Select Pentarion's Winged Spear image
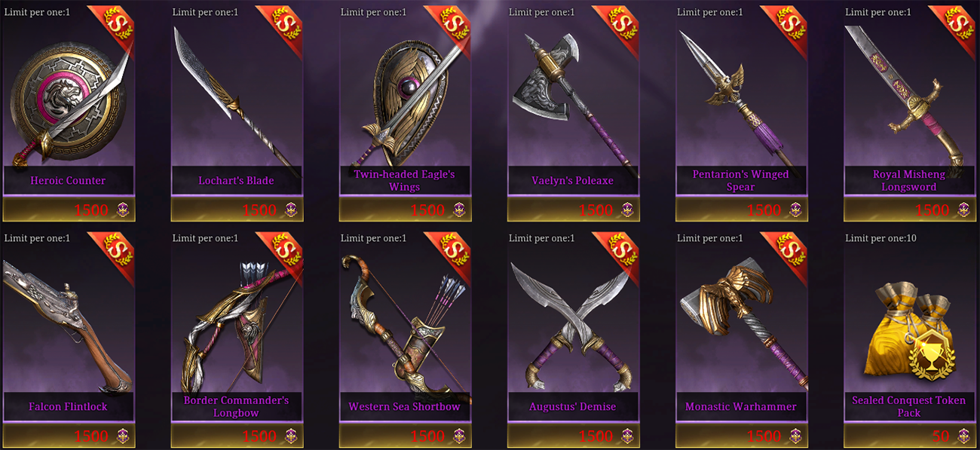Screen dimensions: 980x450 click(740, 94)
